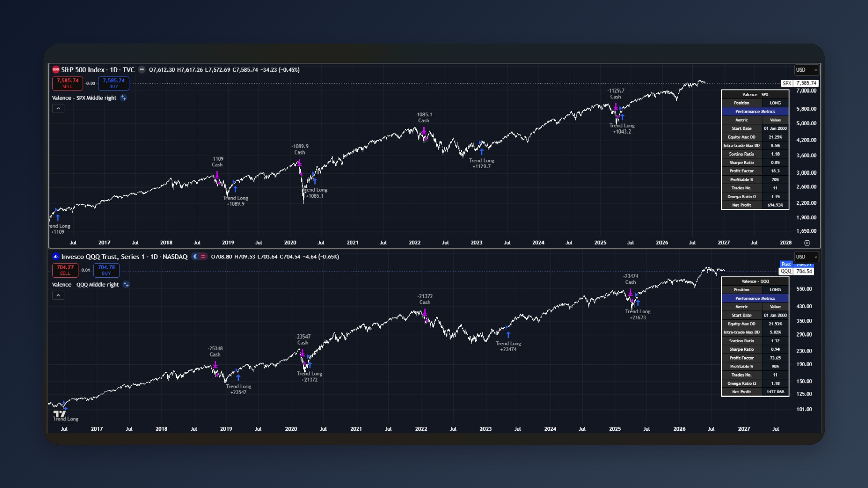868x488 pixels.
Task: Click the TradingView logo in QQQ chart corner
Action: [60, 414]
